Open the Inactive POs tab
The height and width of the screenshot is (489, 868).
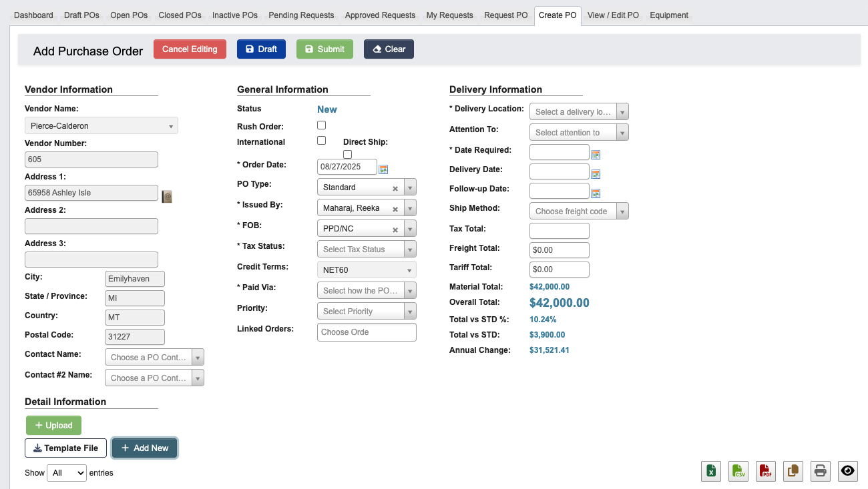point(235,15)
